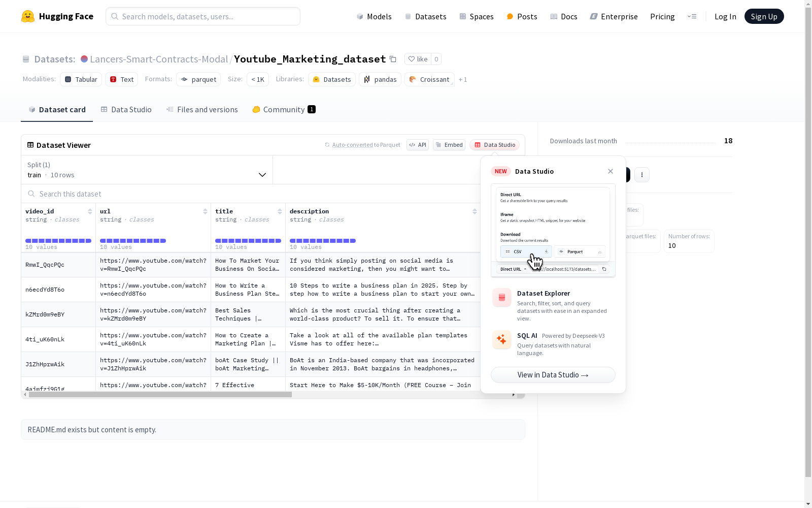Viewport: 812px width, 508px height.
Task: Click the table horizontal scrollbar thumb
Action: click(160, 394)
